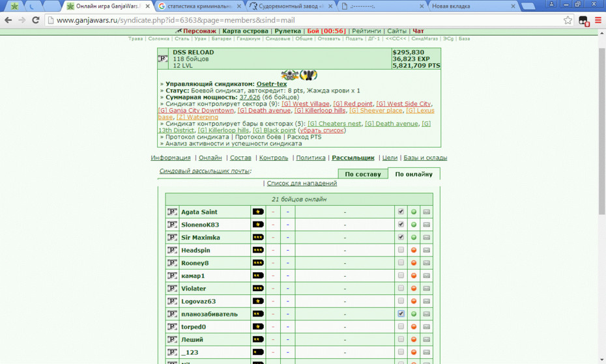The image size is (606, 364).
Task: Click the mail envelope icon for Rooney8
Action: [x=426, y=263]
